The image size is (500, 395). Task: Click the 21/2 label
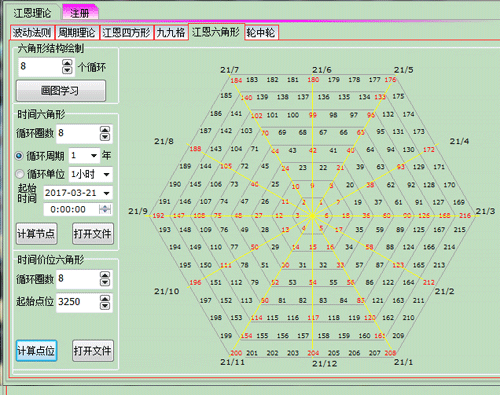click(445, 291)
